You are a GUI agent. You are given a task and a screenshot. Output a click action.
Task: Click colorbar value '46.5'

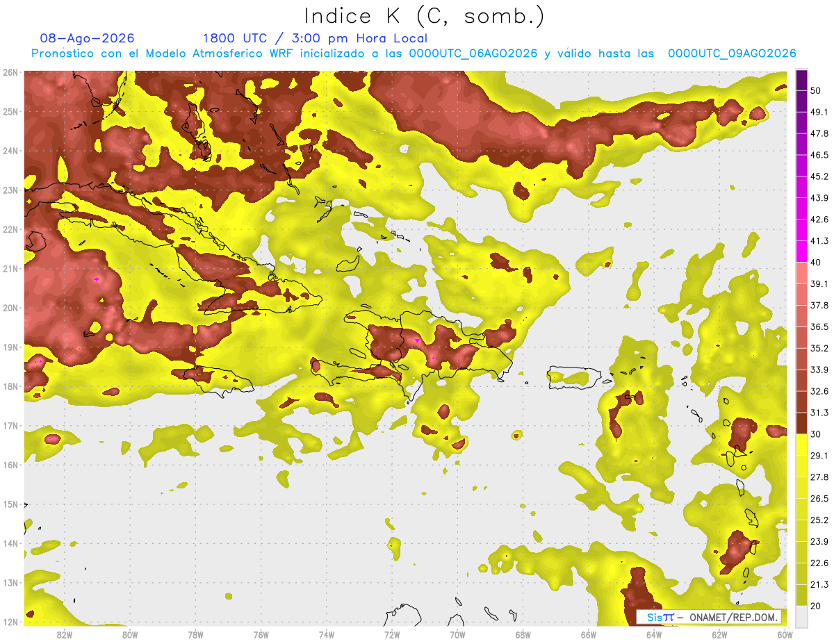click(x=819, y=155)
